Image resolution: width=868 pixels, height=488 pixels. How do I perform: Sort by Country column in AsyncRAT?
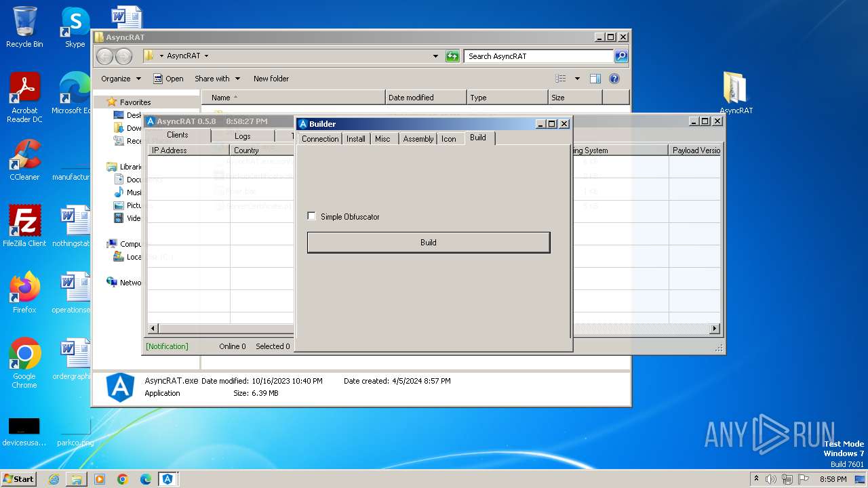tap(262, 150)
